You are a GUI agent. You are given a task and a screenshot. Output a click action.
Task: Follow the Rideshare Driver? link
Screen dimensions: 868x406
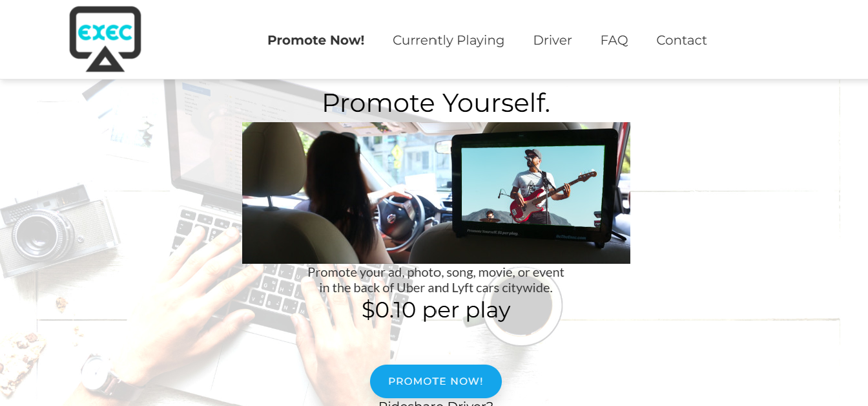pyautogui.click(x=436, y=403)
